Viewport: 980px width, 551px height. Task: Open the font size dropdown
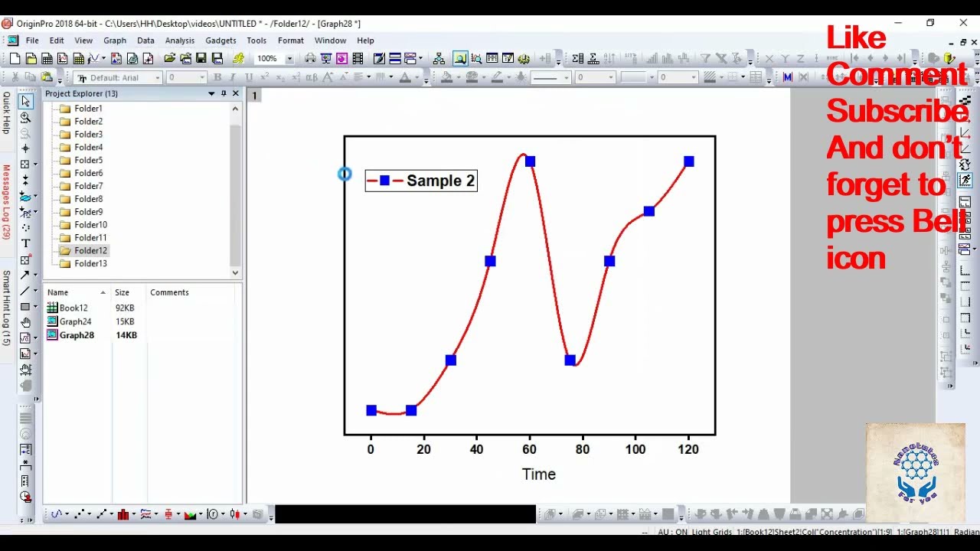pos(202,77)
